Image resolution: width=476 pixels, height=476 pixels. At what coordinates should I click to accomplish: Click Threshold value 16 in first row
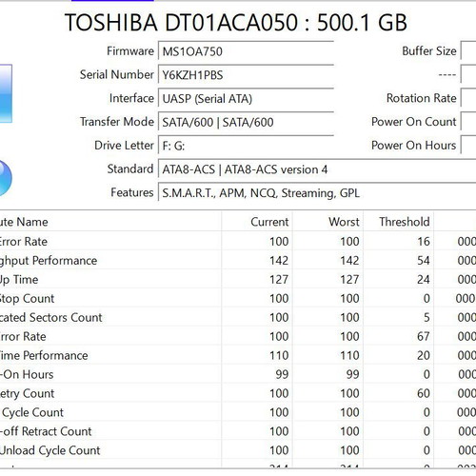tap(424, 242)
